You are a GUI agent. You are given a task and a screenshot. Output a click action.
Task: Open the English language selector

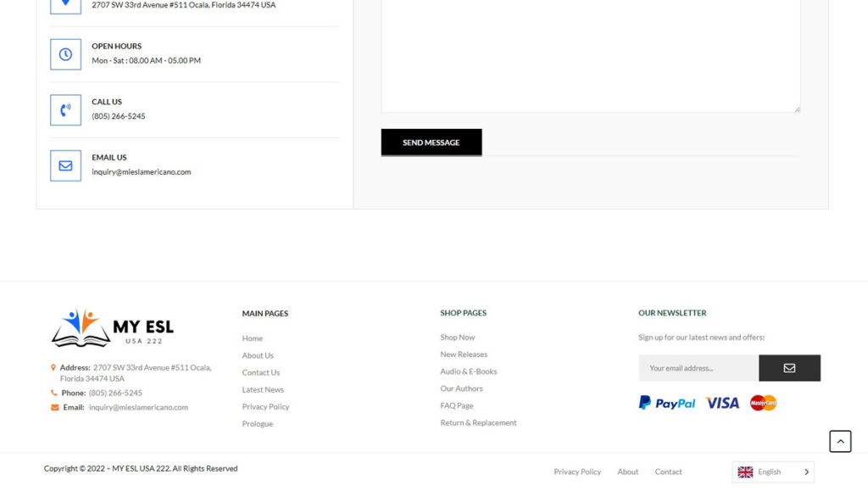point(773,472)
